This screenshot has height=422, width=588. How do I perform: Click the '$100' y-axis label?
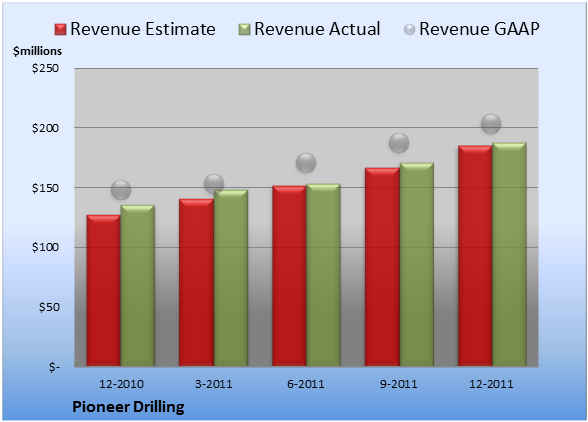[x=45, y=248]
